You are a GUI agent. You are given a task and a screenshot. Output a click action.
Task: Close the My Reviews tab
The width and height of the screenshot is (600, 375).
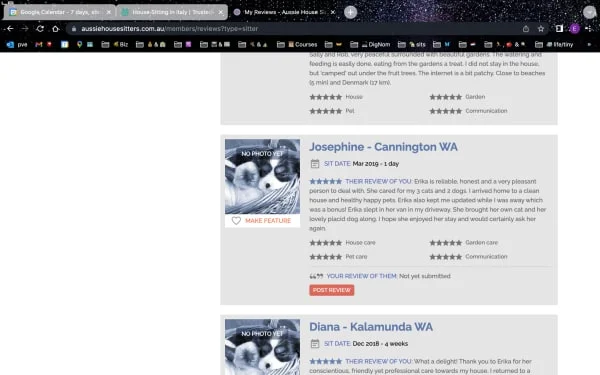333,12
